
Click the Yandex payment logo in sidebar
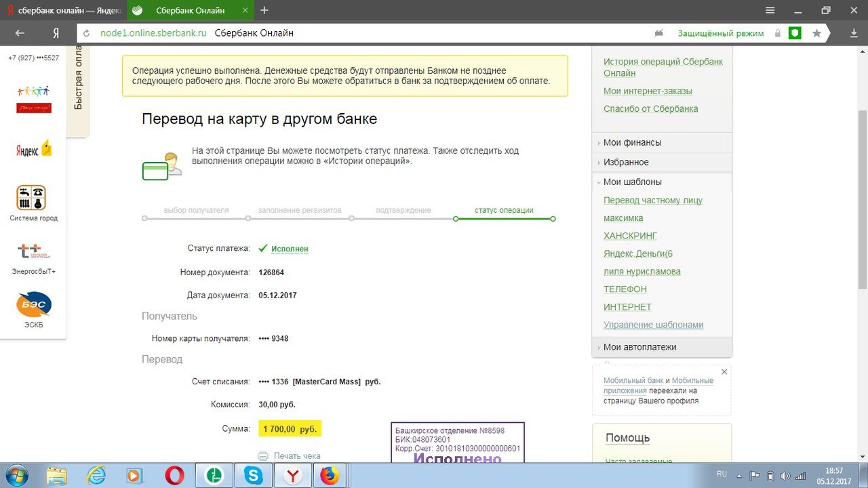(x=33, y=148)
